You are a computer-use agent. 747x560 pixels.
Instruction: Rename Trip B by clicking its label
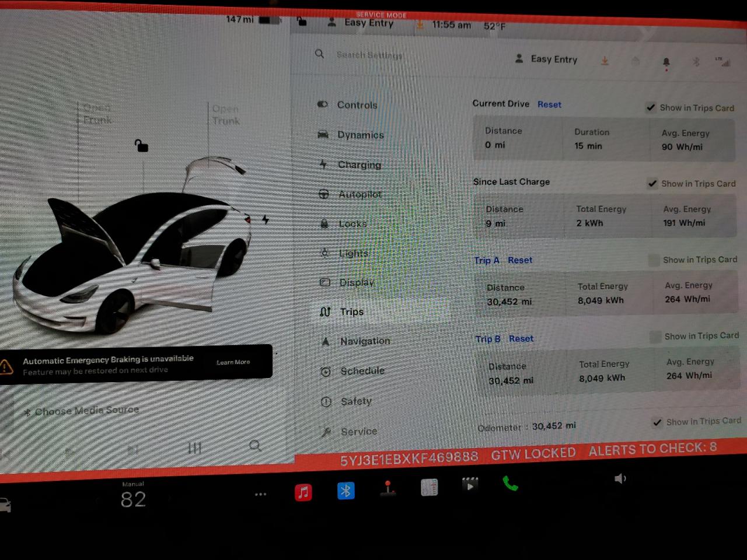[488, 339]
